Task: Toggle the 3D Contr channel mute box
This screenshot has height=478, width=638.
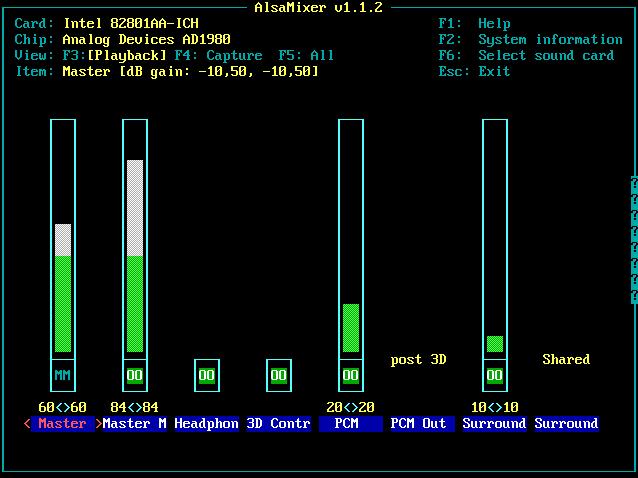Action: [279, 375]
